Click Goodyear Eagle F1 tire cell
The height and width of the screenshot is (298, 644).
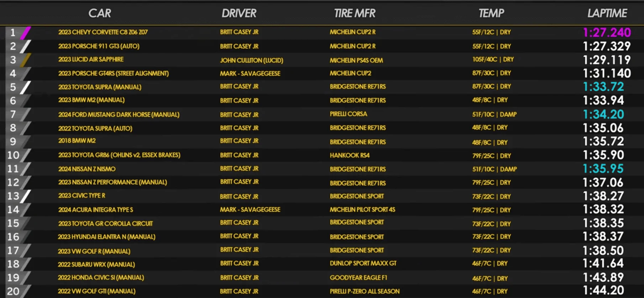358,278
